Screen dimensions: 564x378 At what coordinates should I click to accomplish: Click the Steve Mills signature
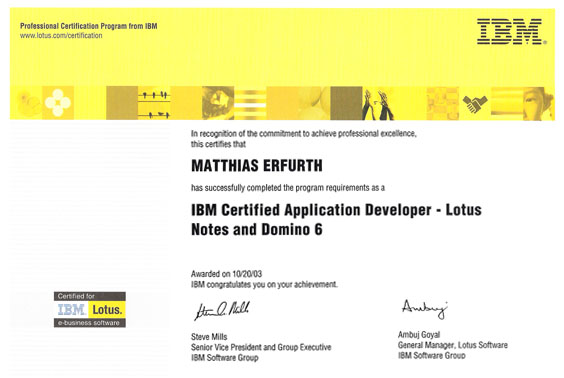(x=222, y=310)
